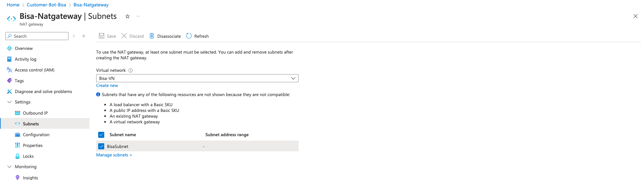
Task: Collapse the Monitoring section in the sidebar
Action: coord(9,167)
